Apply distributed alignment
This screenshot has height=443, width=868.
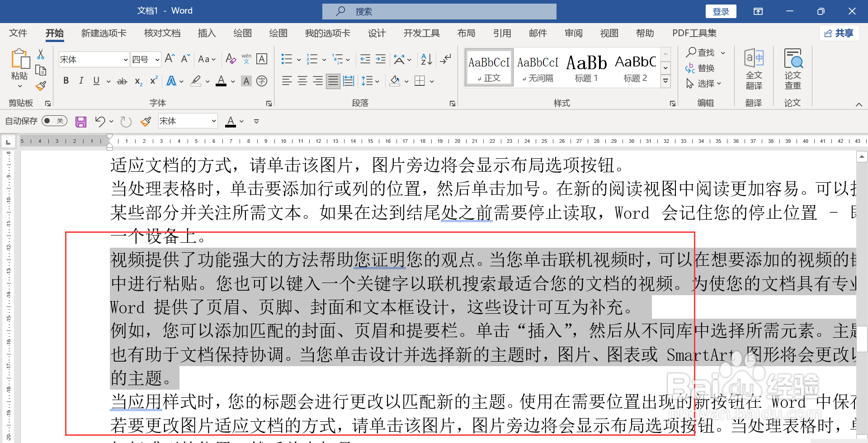[x=349, y=81]
